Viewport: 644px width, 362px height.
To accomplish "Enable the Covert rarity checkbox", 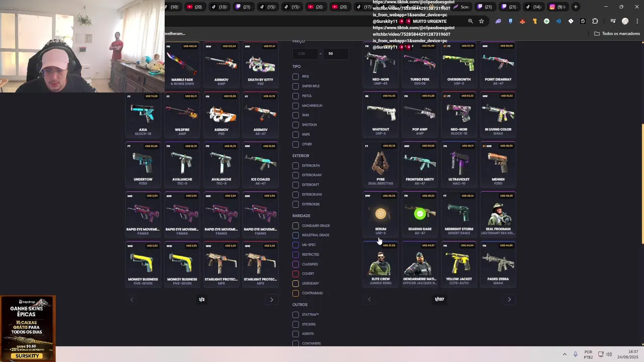I will (295, 274).
